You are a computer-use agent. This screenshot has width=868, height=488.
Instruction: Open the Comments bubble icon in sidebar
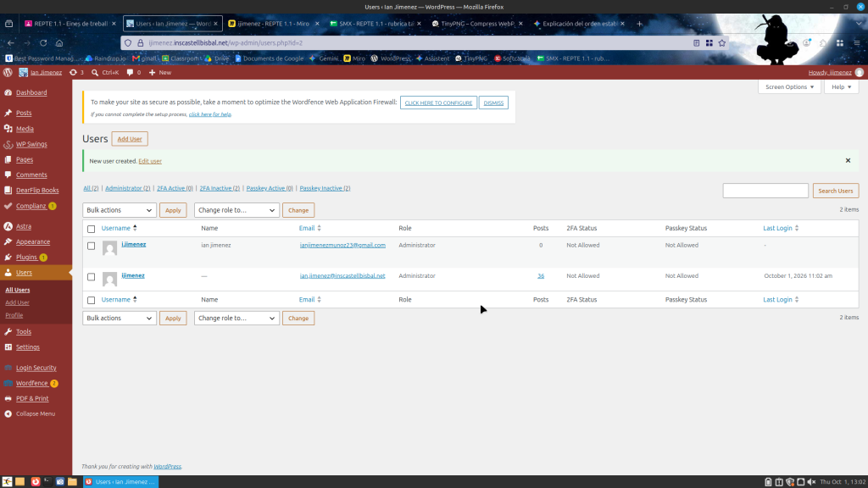click(x=8, y=175)
